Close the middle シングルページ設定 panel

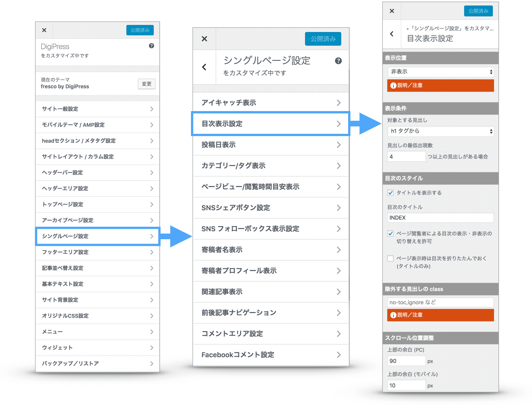[x=204, y=39]
